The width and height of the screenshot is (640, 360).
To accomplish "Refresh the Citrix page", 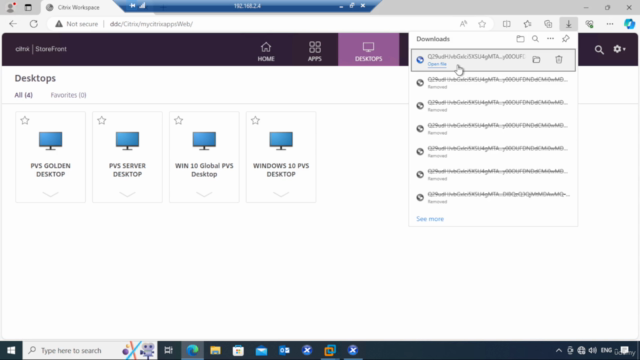I will 33,24.
